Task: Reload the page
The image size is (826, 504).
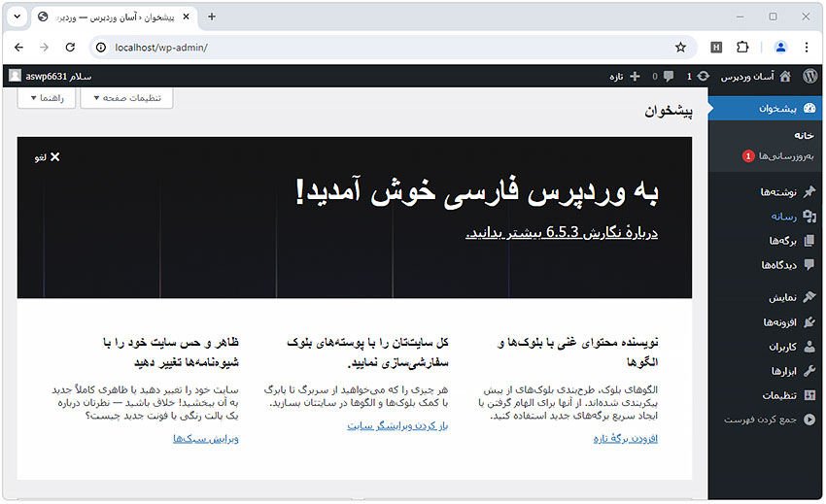Action: [x=70, y=48]
